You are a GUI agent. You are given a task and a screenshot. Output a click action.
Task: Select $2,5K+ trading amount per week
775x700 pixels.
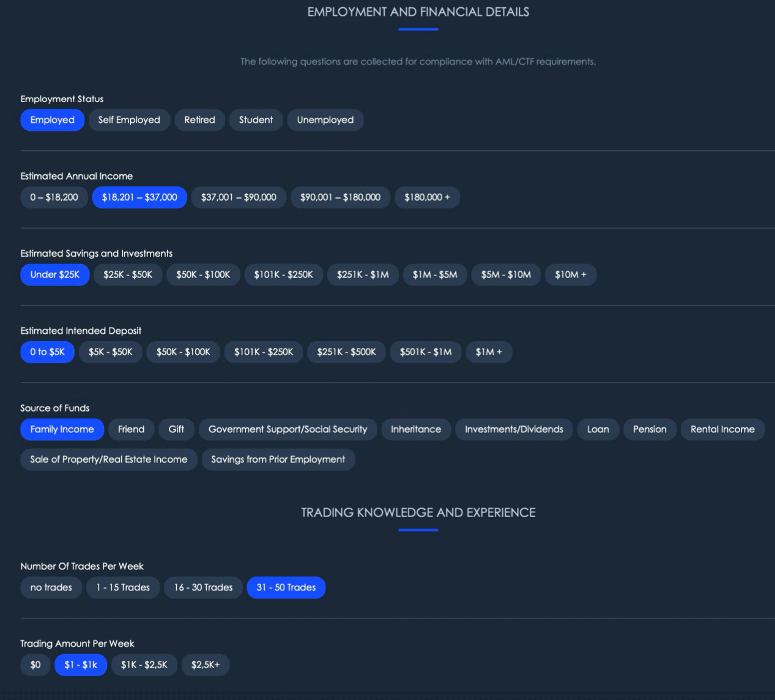206,665
